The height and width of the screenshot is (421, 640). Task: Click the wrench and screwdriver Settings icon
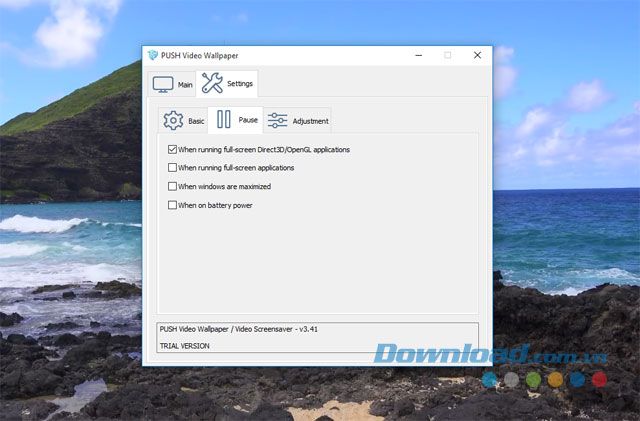212,83
